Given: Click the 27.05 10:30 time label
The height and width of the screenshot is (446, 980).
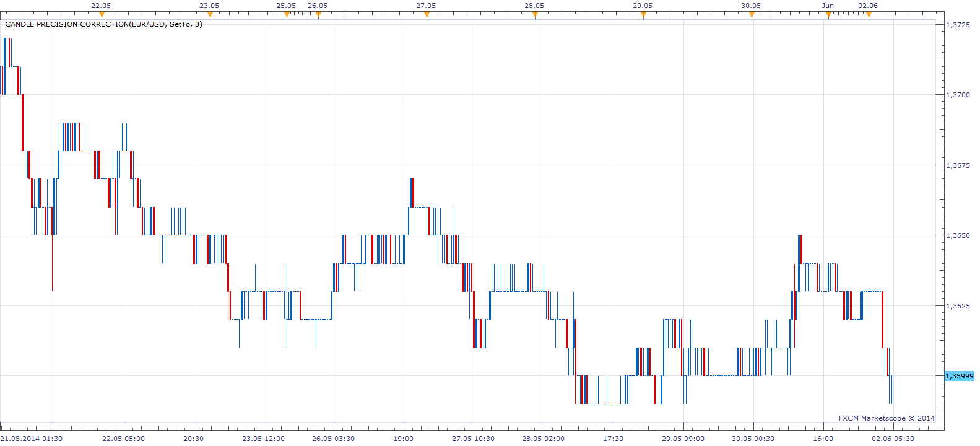Looking at the screenshot, I should pyautogui.click(x=474, y=439).
